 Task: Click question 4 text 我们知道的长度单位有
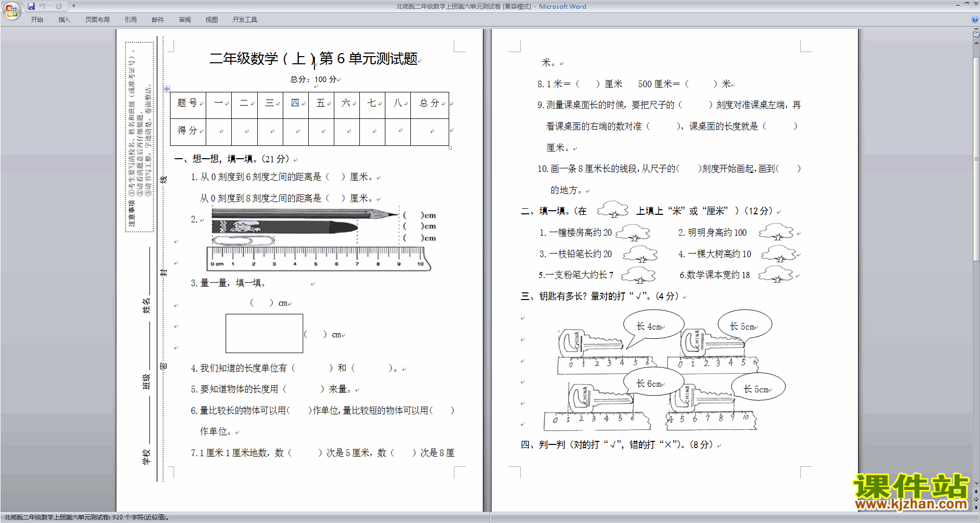pos(243,368)
